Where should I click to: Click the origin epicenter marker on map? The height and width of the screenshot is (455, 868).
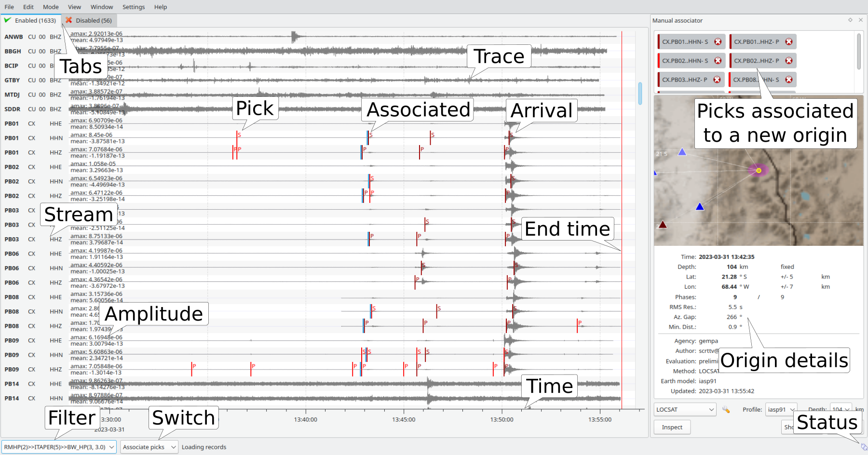(759, 171)
